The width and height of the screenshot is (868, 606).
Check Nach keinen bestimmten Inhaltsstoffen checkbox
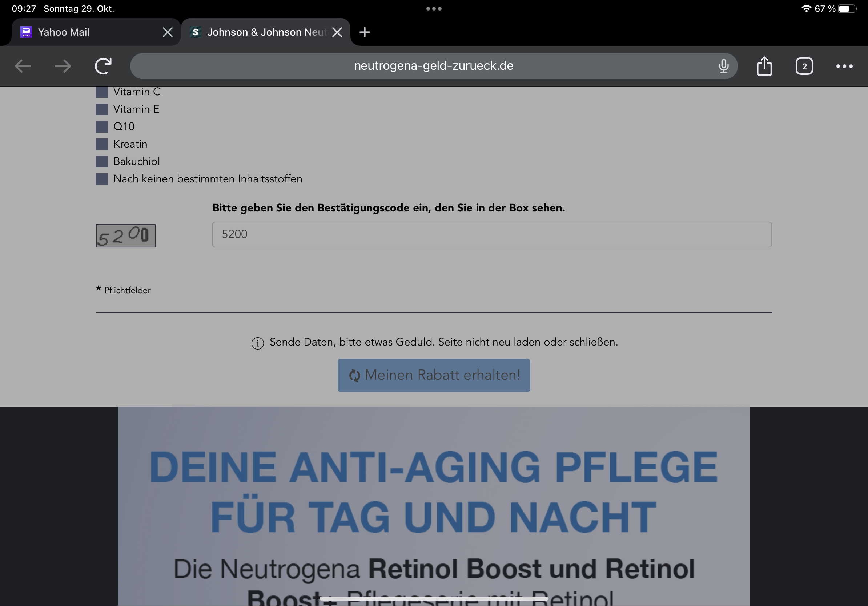click(x=102, y=179)
